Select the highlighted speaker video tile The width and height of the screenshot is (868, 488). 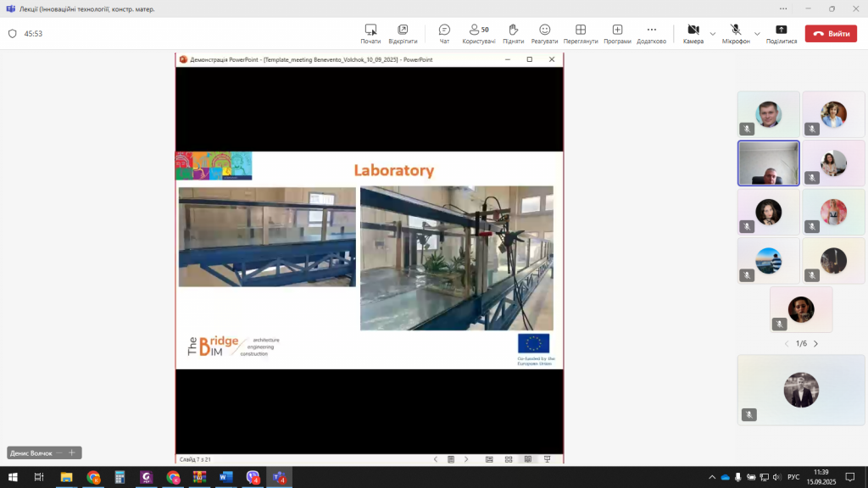point(768,163)
